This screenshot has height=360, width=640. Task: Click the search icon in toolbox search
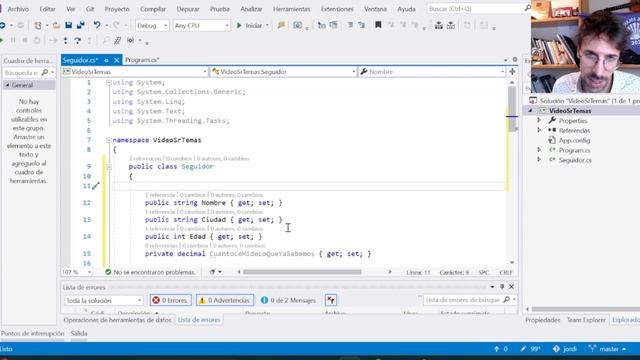click(45, 72)
